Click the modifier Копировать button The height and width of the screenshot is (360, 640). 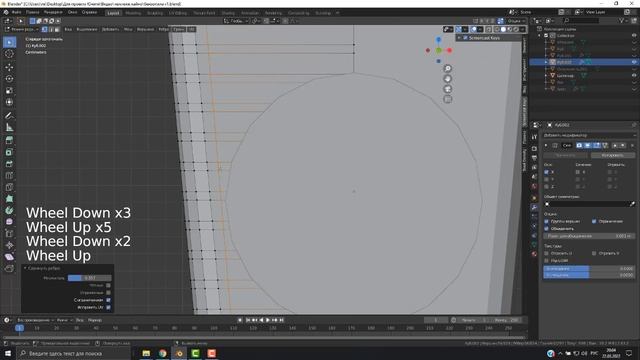613,155
